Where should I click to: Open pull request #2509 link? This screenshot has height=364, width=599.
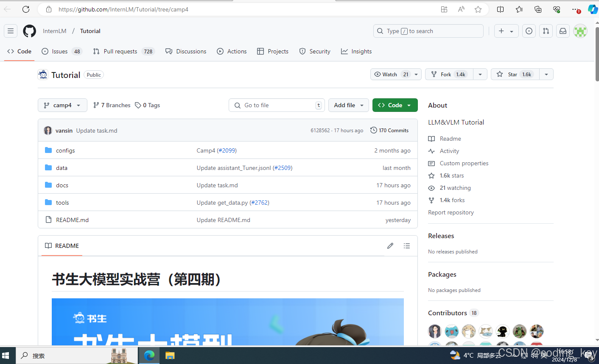283,168
